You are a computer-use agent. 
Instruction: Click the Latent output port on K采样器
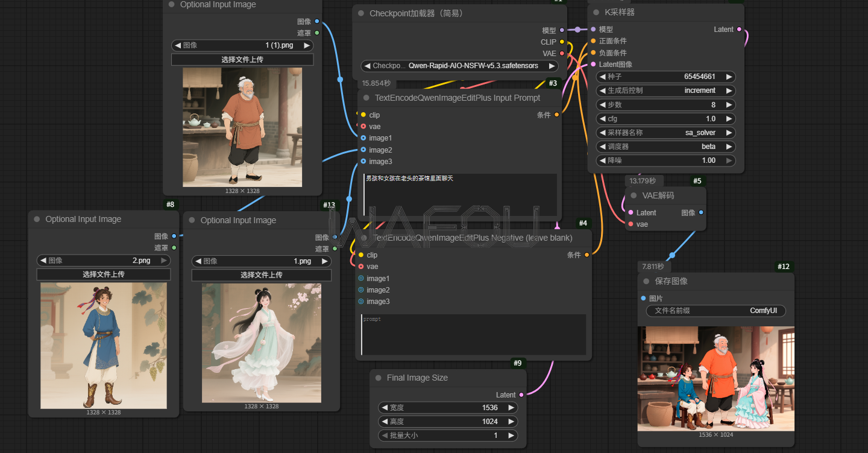point(740,29)
